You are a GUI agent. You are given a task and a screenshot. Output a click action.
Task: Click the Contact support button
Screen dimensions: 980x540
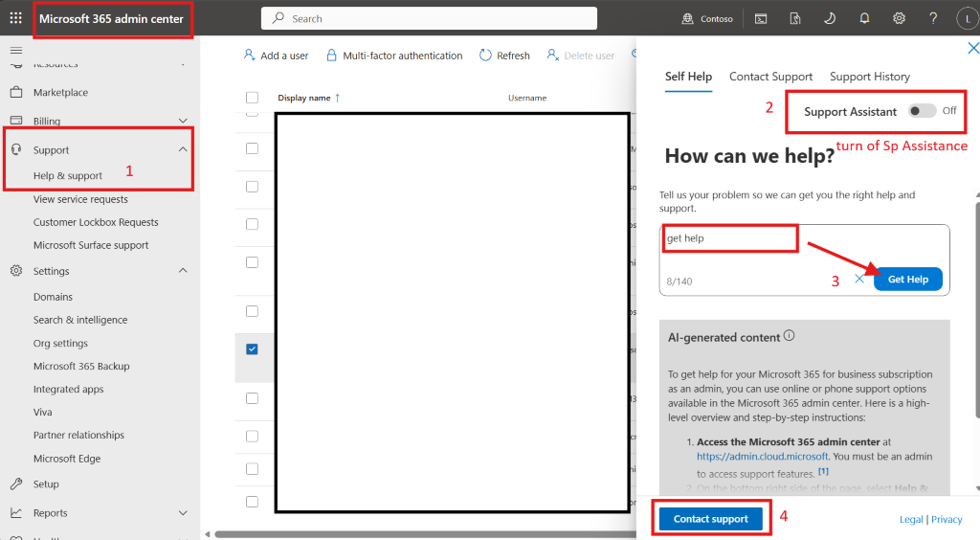point(711,519)
